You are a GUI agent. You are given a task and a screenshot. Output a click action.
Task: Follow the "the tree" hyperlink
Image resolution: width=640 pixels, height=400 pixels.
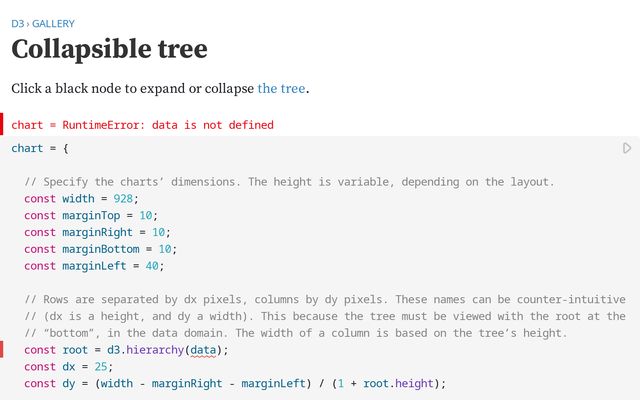[x=281, y=88]
